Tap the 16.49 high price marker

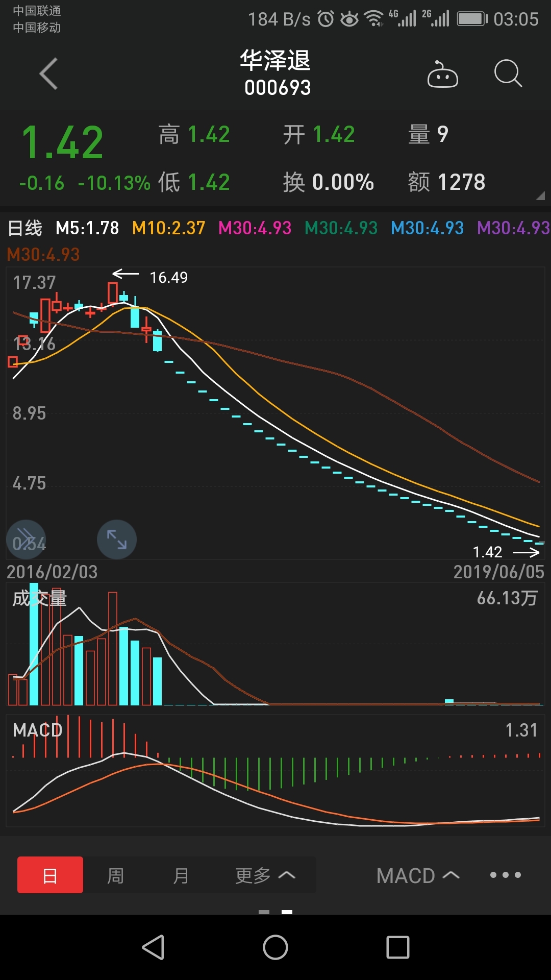pos(168,277)
